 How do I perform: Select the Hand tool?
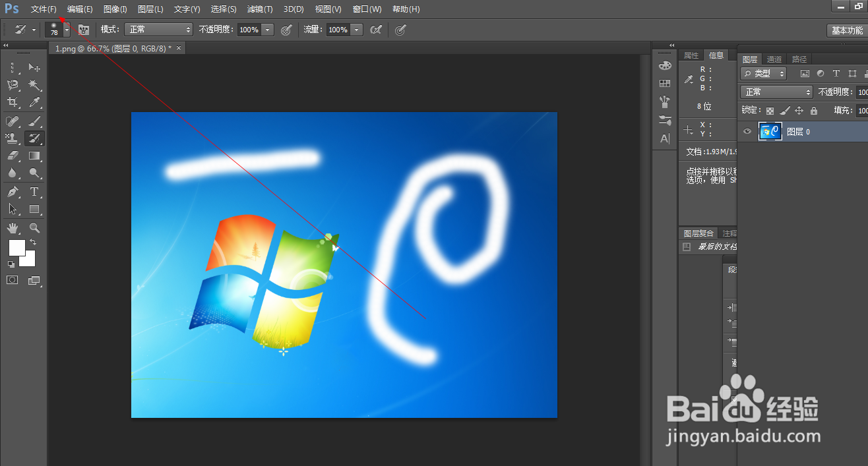13,227
